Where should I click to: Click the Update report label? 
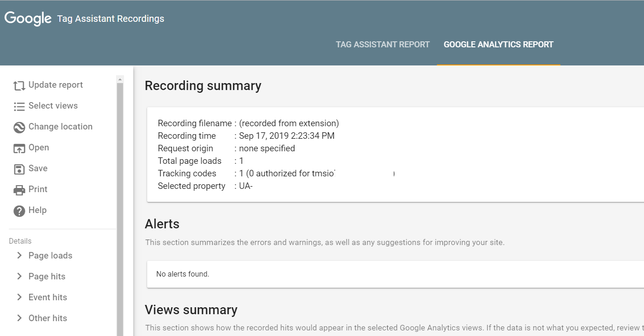coord(56,85)
